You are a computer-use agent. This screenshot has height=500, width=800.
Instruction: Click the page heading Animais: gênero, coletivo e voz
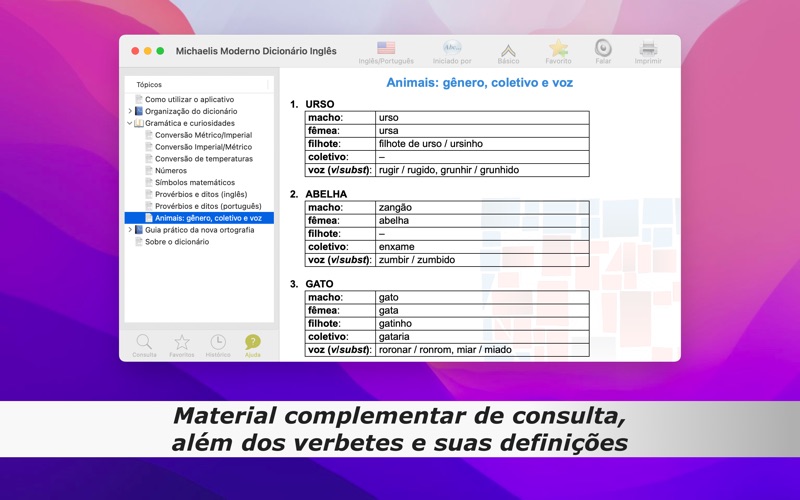480,83
